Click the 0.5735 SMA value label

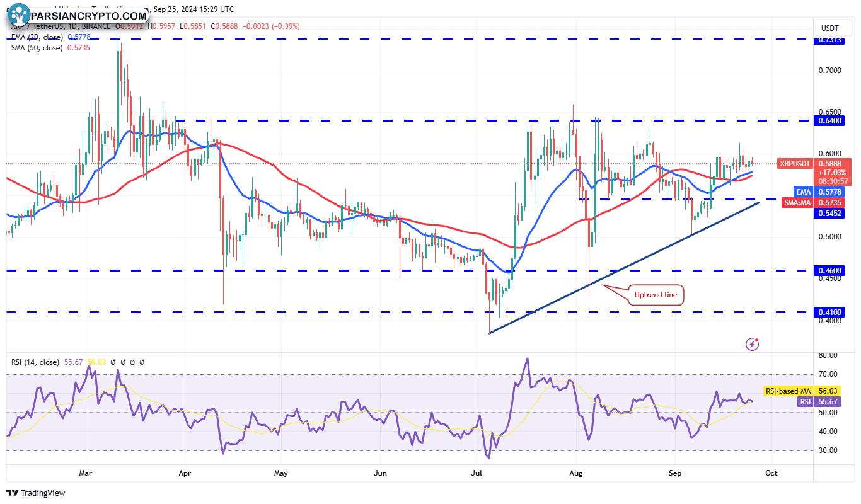[x=829, y=203]
